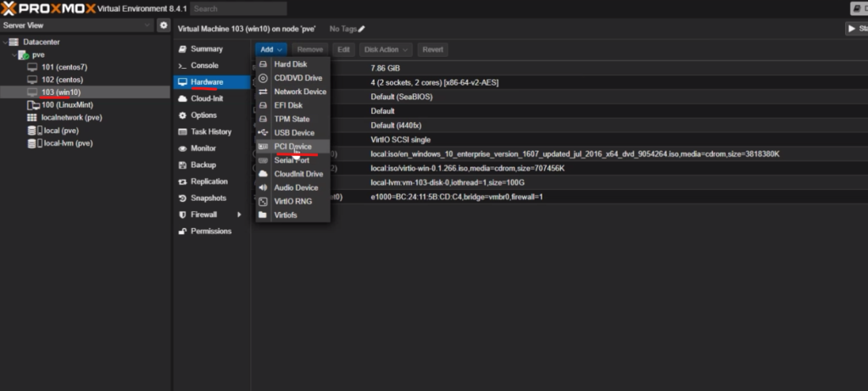Select VM 101 (centos7) in tree
This screenshot has width=868, height=391.
pyautogui.click(x=86, y=68)
